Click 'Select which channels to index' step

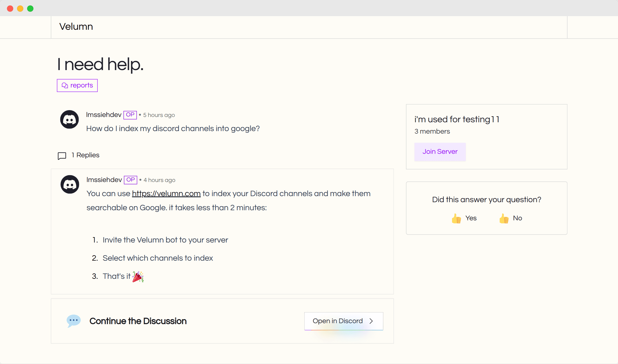coord(158,258)
